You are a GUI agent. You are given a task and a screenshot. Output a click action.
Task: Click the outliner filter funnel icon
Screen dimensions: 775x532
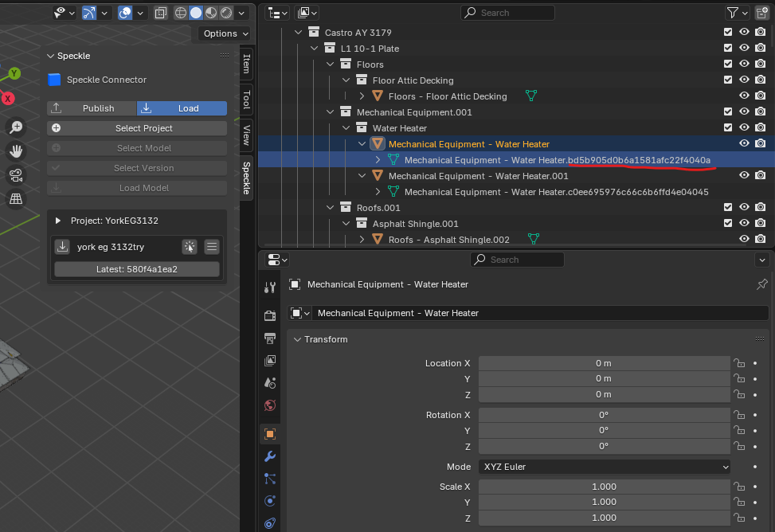(733, 13)
